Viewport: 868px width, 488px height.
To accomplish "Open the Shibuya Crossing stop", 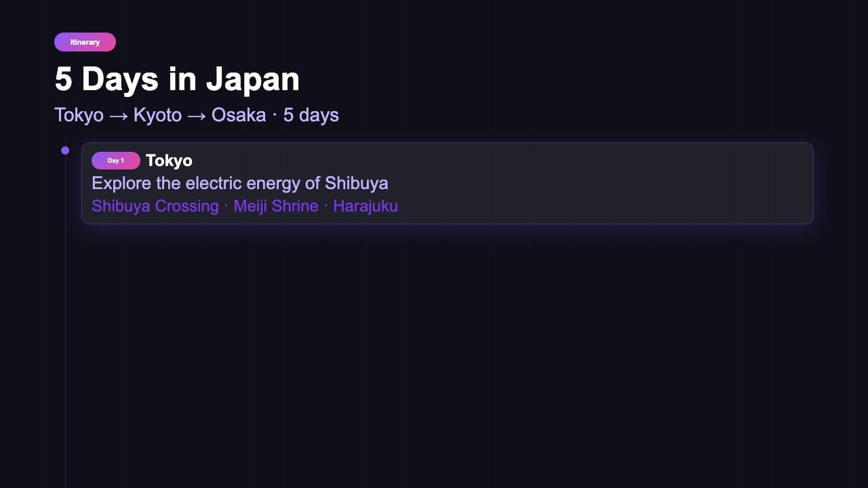I will [155, 206].
